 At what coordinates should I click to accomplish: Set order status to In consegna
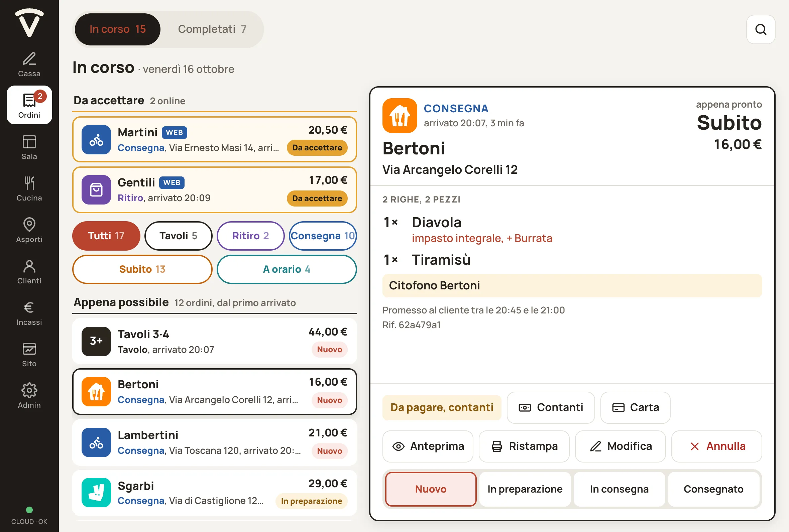point(619,489)
